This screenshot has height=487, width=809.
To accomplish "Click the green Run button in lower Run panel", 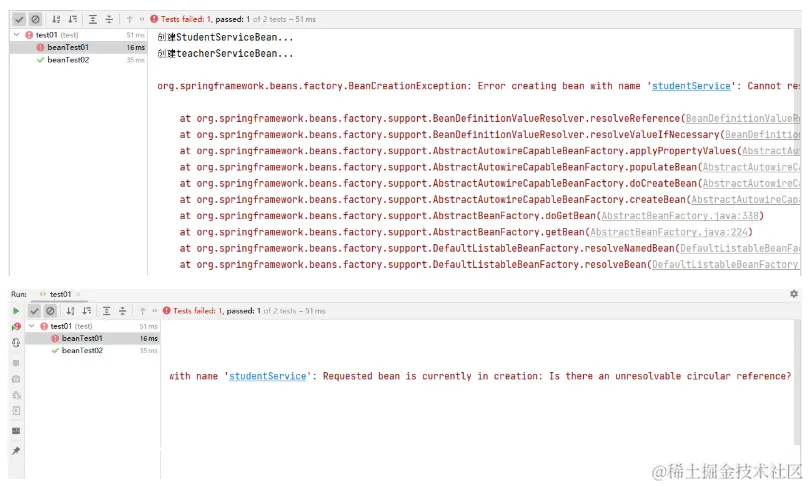I will tap(16, 311).
